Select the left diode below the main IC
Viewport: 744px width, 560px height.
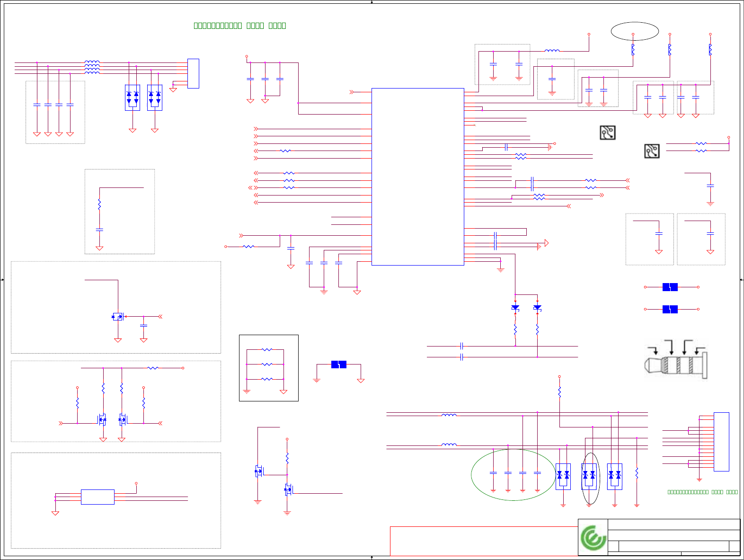(515, 308)
